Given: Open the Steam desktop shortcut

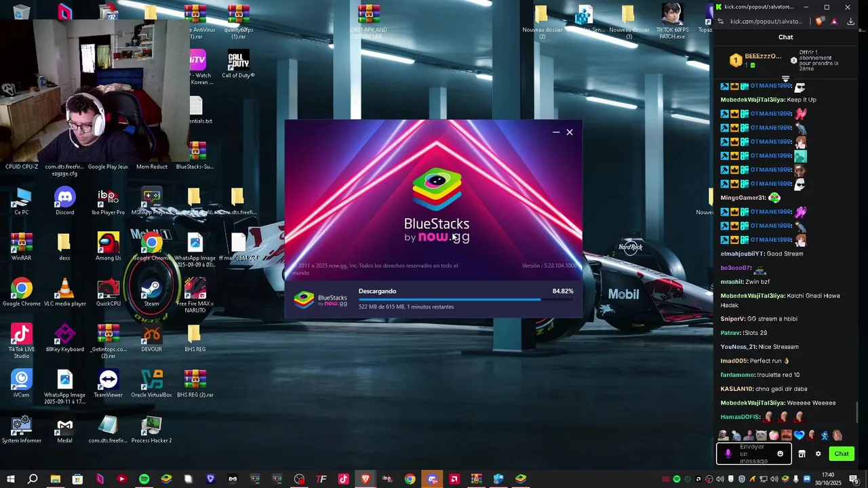Looking at the screenshot, I should (x=151, y=293).
